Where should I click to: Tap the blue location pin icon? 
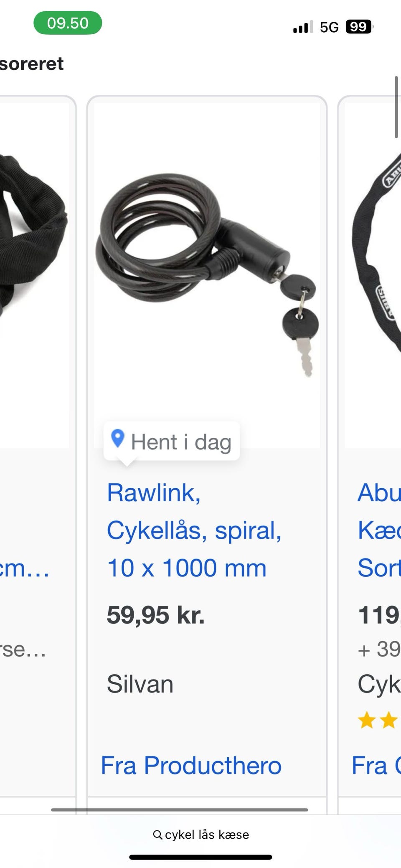pyautogui.click(x=118, y=439)
